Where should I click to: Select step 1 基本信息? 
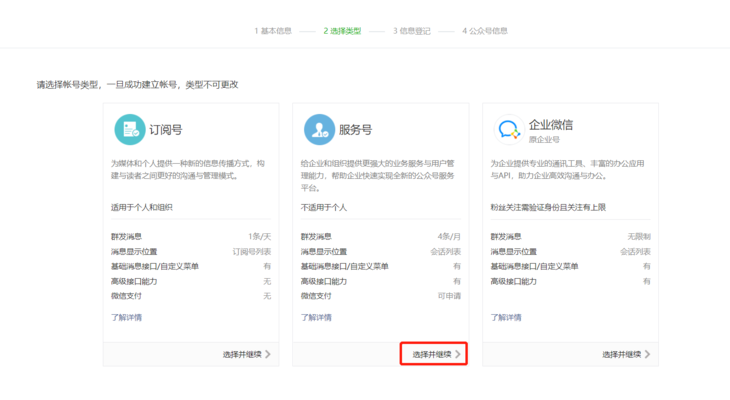coord(273,31)
